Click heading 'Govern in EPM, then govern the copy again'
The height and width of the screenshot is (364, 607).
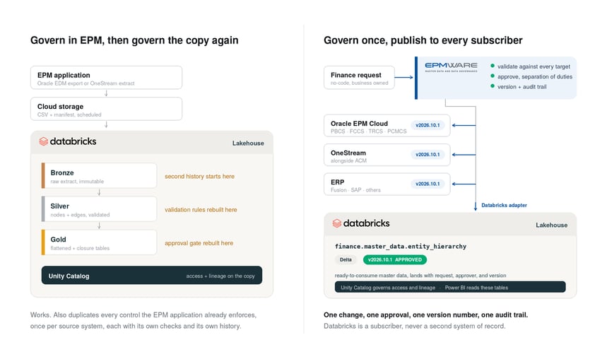pyautogui.click(x=134, y=40)
